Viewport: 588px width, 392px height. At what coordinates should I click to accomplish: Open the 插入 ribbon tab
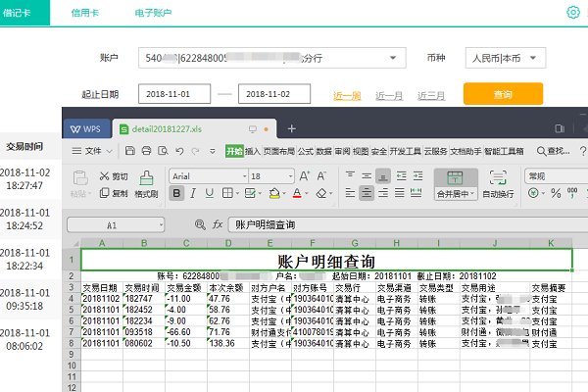pyautogui.click(x=253, y=151)
